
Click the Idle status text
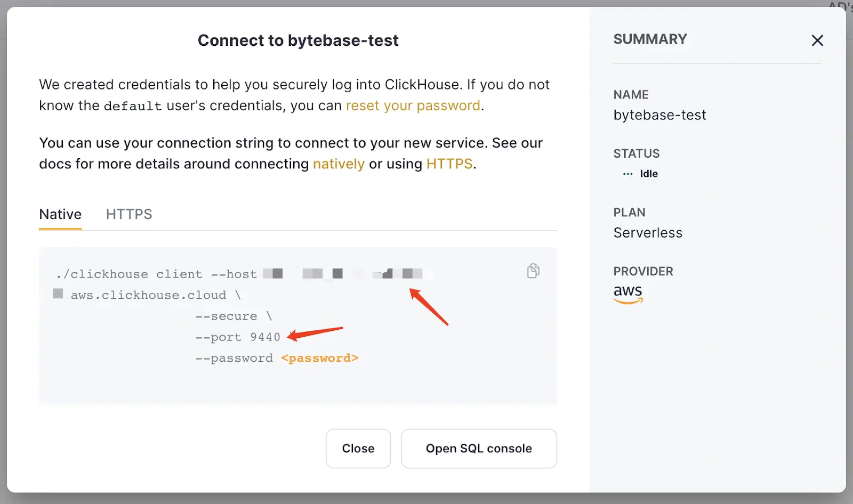pos(649,174)
